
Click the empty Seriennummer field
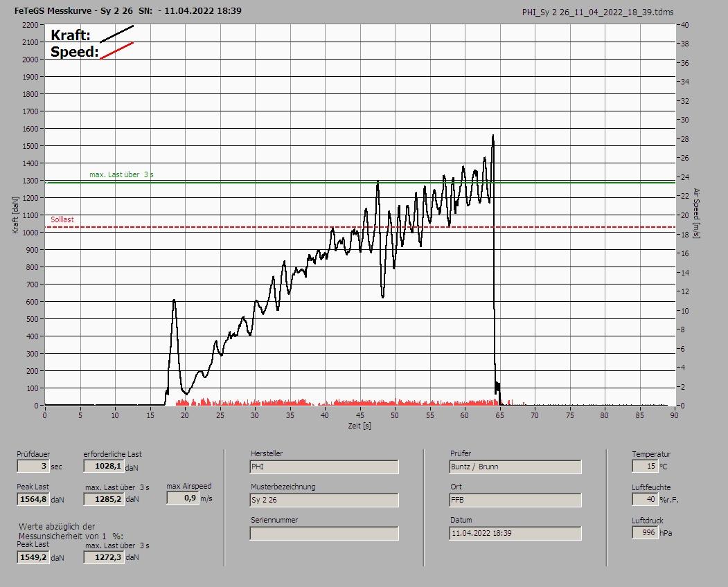323,533
